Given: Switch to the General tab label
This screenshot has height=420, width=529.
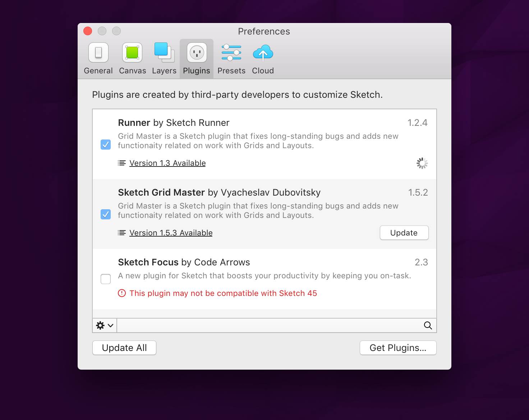Looking at the screenshot, I should point(98,70).
